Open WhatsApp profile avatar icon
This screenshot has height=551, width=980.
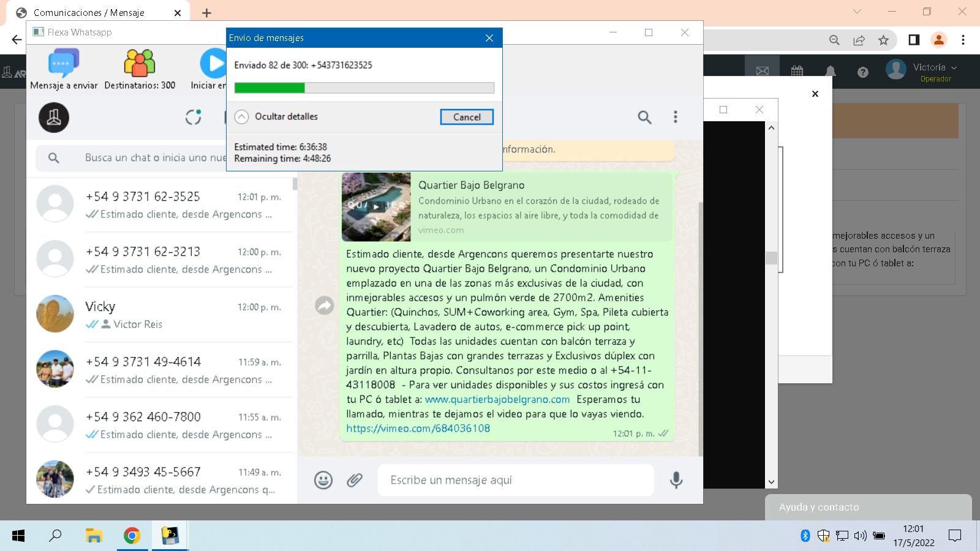(54, 118)
